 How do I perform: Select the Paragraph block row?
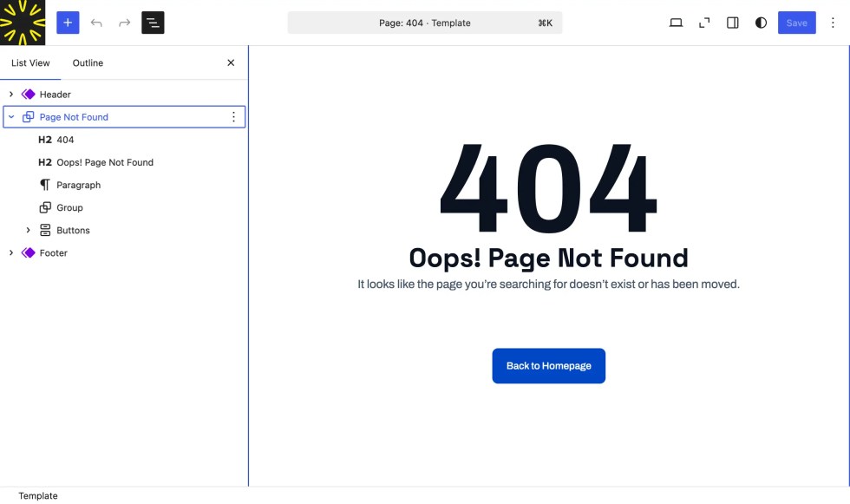point(124,186)
